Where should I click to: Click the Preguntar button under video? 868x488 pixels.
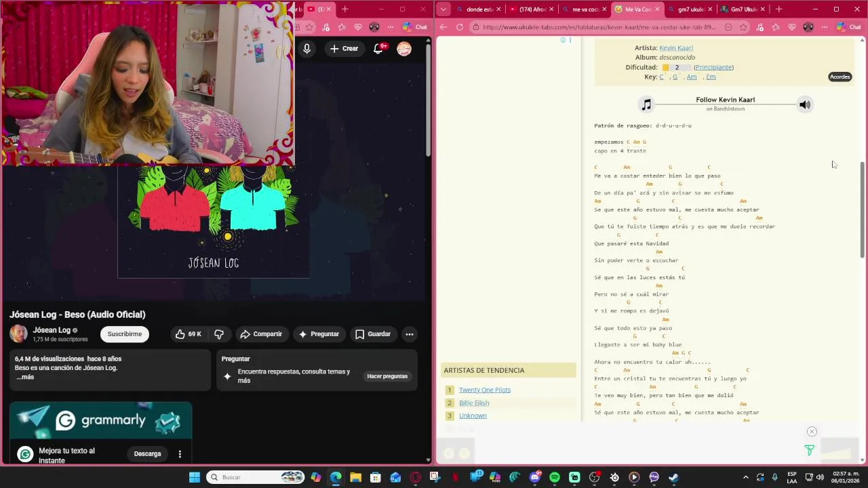pyautogui.click(x=319, y=334)
